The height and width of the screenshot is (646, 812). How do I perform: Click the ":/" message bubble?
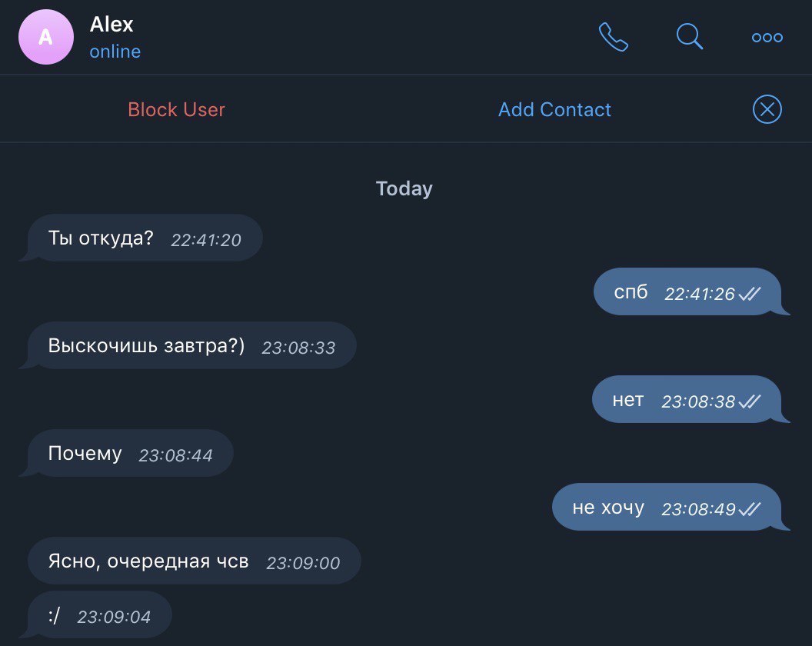pyautogui.click(x=54, y=615)
